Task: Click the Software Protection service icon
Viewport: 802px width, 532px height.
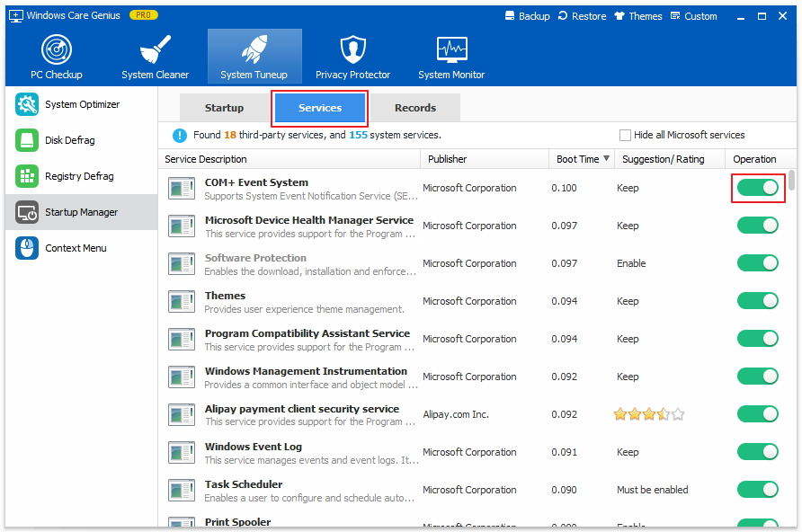Action: pos(182,263)
